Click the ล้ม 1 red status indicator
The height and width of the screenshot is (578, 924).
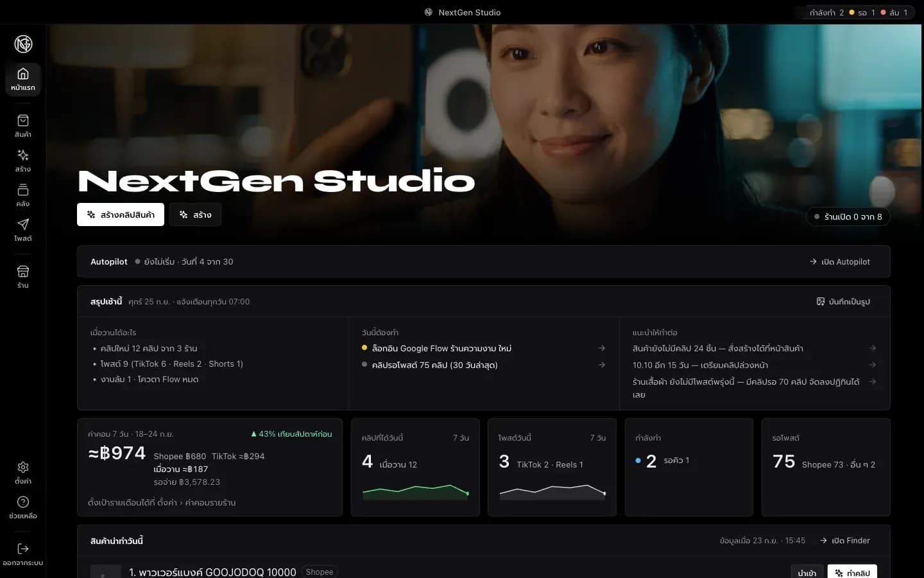[894, 12]
